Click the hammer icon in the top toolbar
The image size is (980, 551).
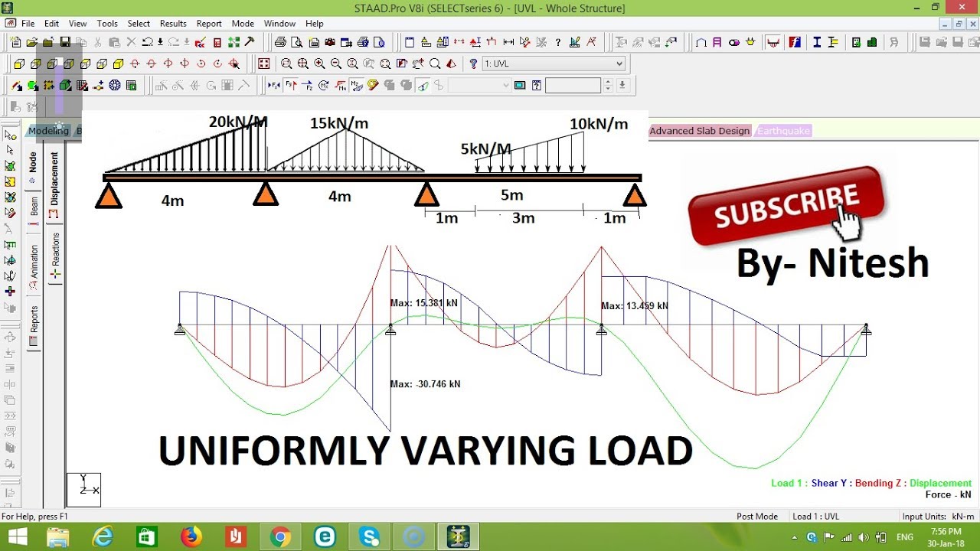tap(250, 42)
